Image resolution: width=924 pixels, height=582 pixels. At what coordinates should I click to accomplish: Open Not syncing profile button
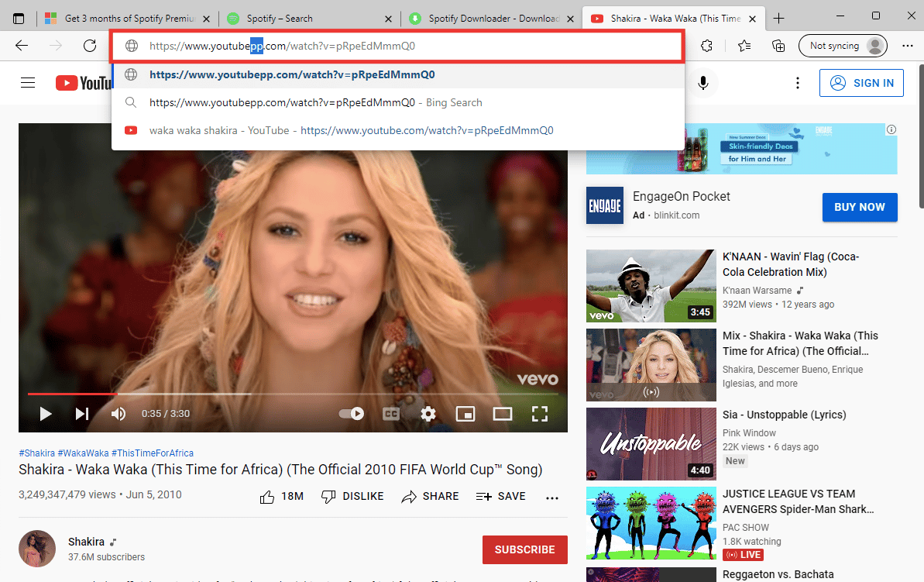pos(843,46)
